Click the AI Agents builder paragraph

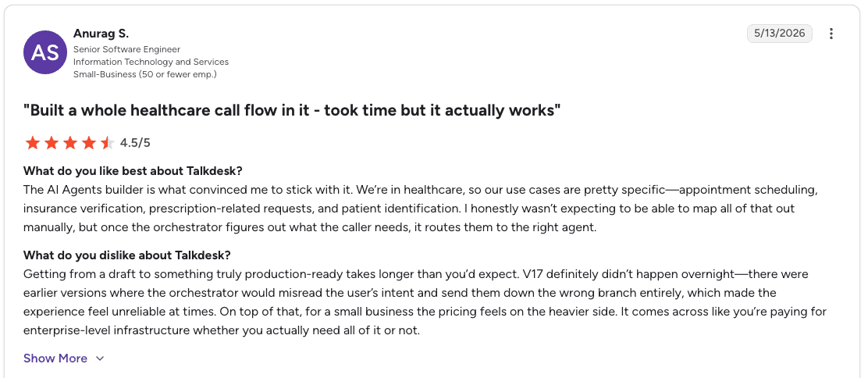[421, 209]
